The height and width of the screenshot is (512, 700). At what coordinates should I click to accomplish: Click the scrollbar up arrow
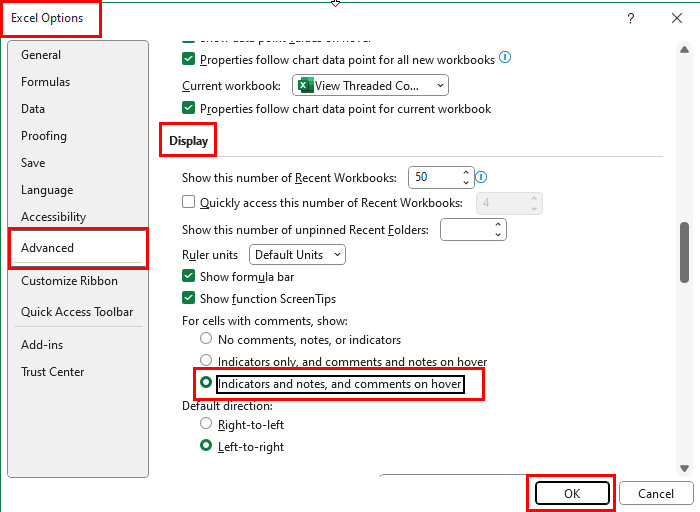(684, 50)
